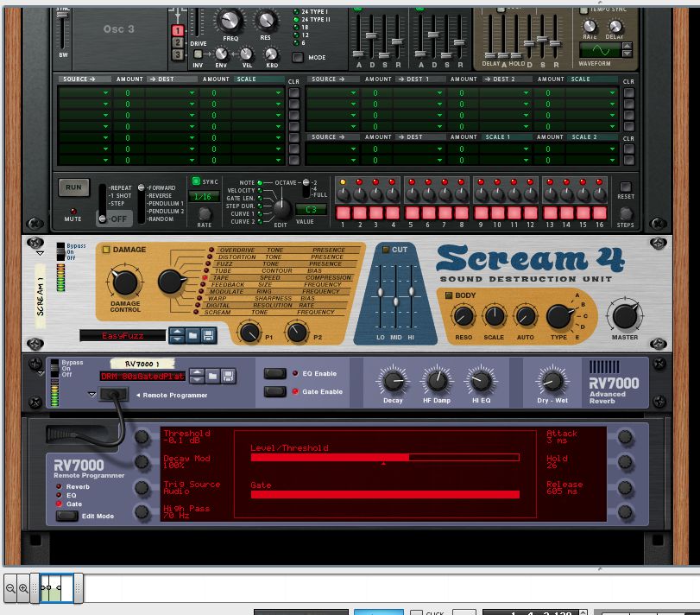Click the step sequencer RATE knob
This screenshot has width=700, height=615.
pos(204,214)
